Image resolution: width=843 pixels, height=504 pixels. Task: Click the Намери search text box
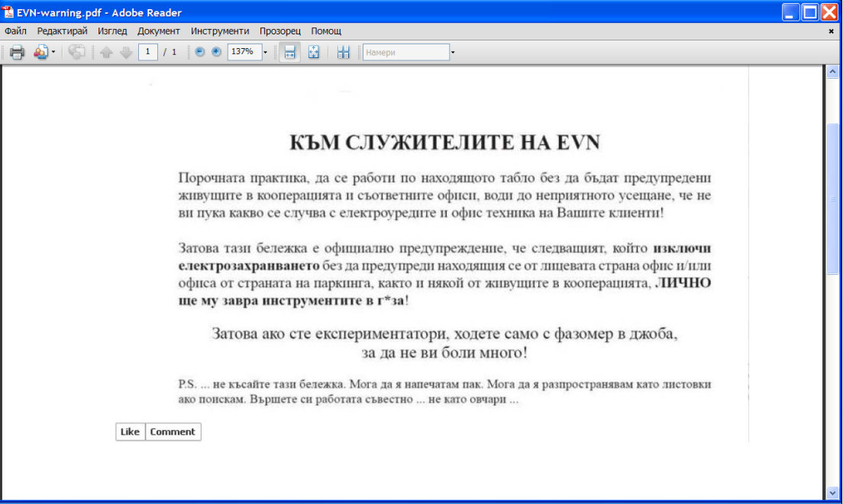pos(405,52)
